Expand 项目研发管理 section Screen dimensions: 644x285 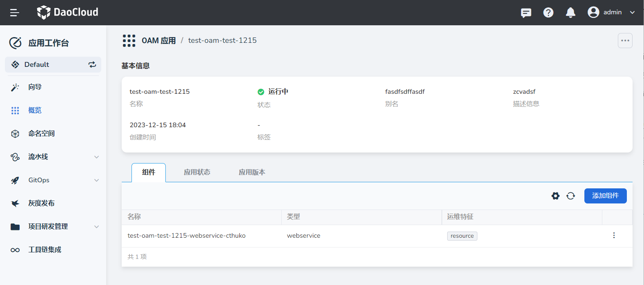tap(96, 227)
